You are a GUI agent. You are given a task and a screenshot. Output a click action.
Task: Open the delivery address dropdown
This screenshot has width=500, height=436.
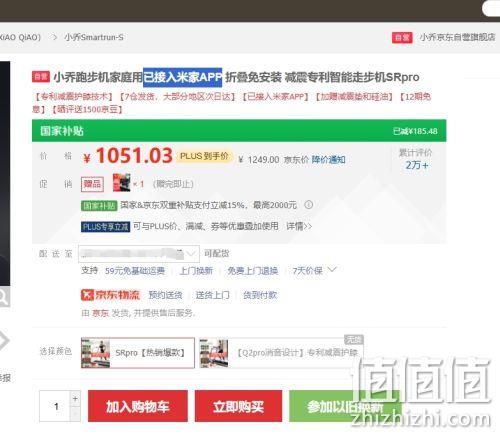pos(139,254)
